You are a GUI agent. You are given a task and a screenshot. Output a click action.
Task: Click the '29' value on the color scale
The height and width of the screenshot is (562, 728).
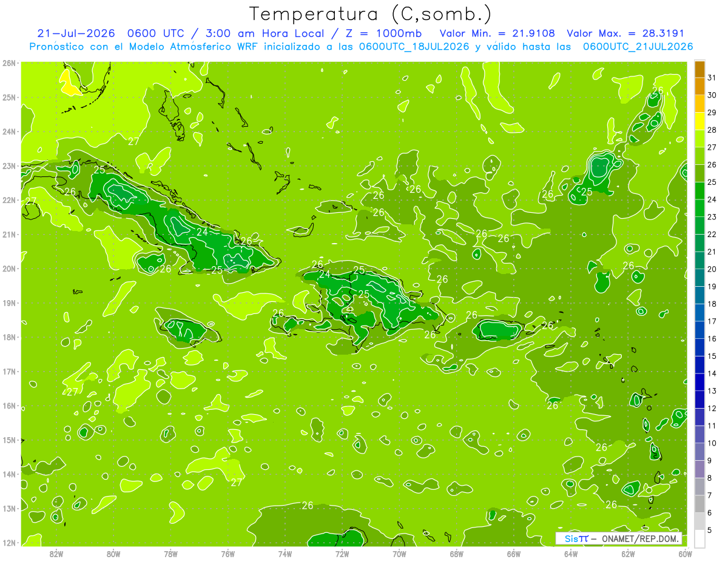[x=712, y=112]
